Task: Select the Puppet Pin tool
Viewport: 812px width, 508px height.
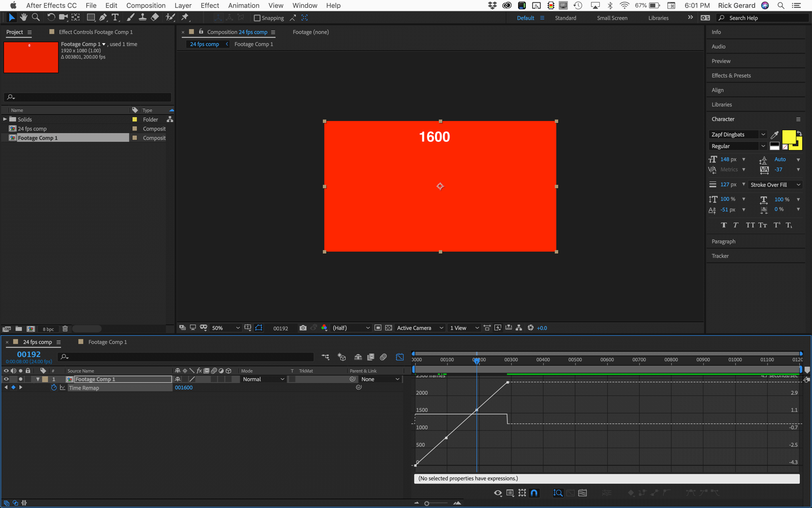Action: pos(185,17)
